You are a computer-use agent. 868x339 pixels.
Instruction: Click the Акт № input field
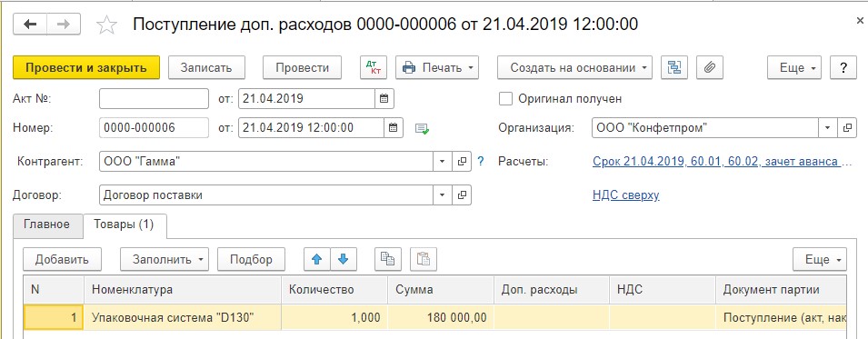tap(154, 99)
